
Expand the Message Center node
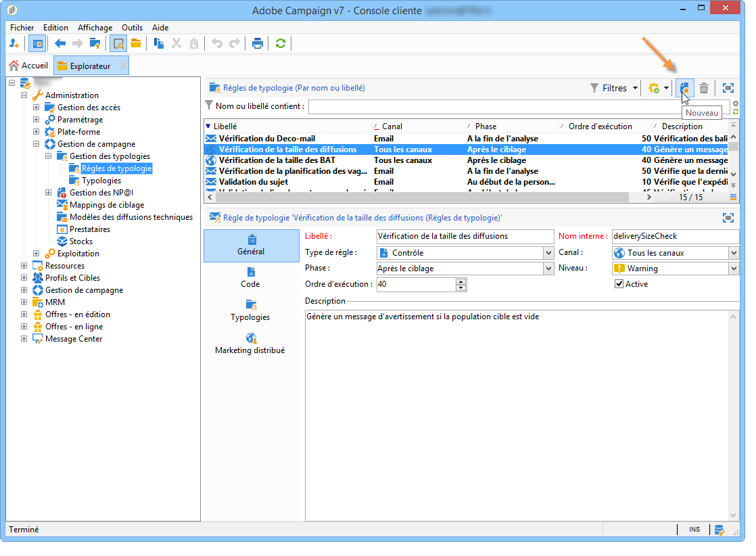24,338
